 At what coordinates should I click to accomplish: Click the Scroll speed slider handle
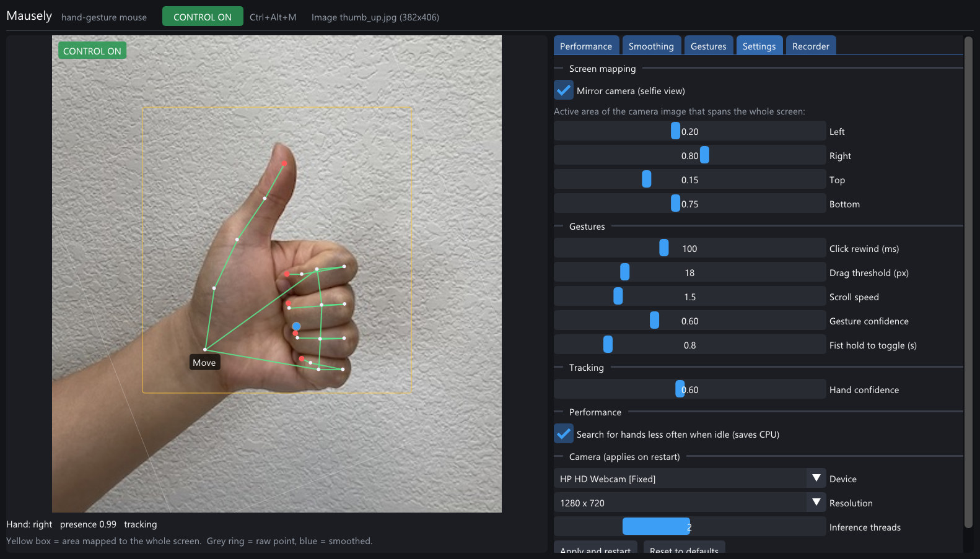(618, 297)
